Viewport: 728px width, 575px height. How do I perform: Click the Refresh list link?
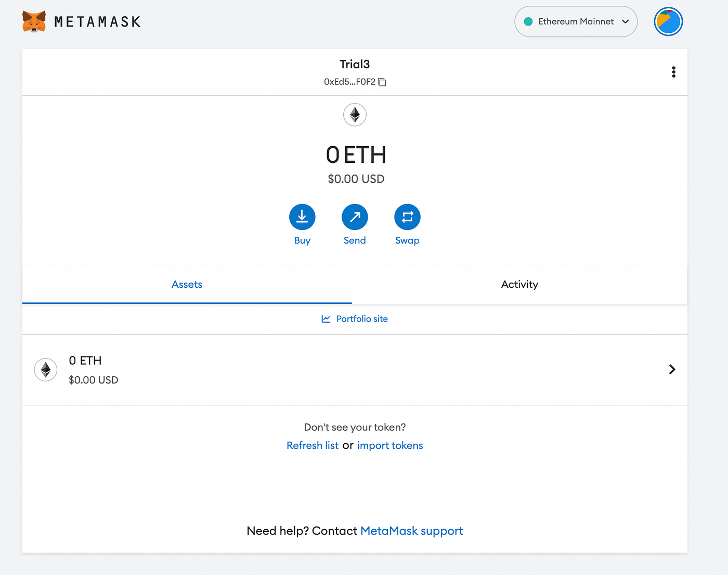313,445
